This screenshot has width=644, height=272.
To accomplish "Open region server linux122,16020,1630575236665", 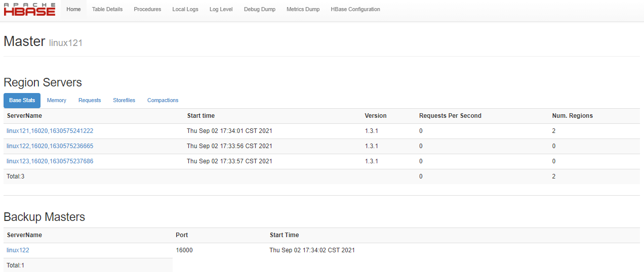I will (x=50, y=146).
